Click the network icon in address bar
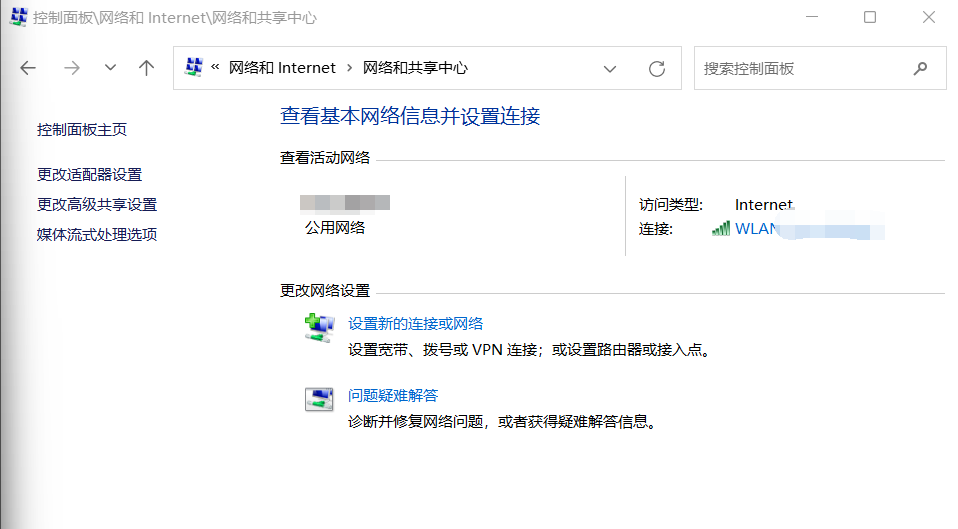 pyautogui.click(x=194, y=68)
